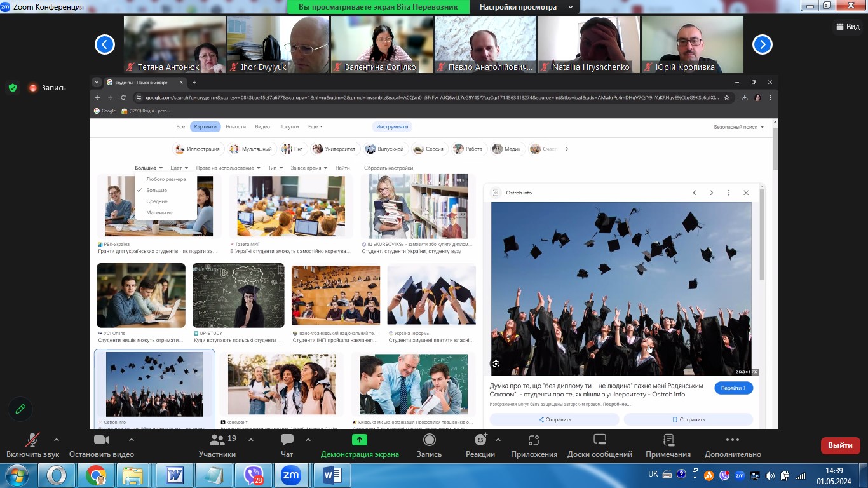This screenshot has width=868, height=488.
Task: Filter by Выпускной chip
Action: click(x=385, y=149)
